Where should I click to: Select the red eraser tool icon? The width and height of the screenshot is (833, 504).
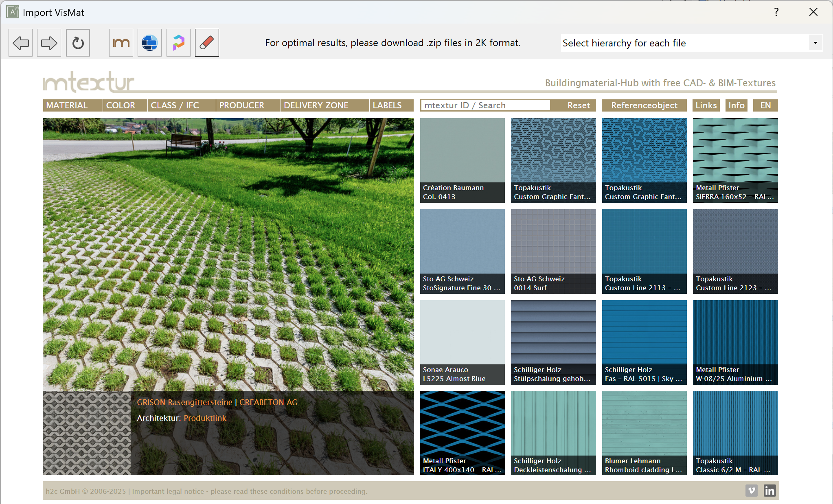click(207, 43)
